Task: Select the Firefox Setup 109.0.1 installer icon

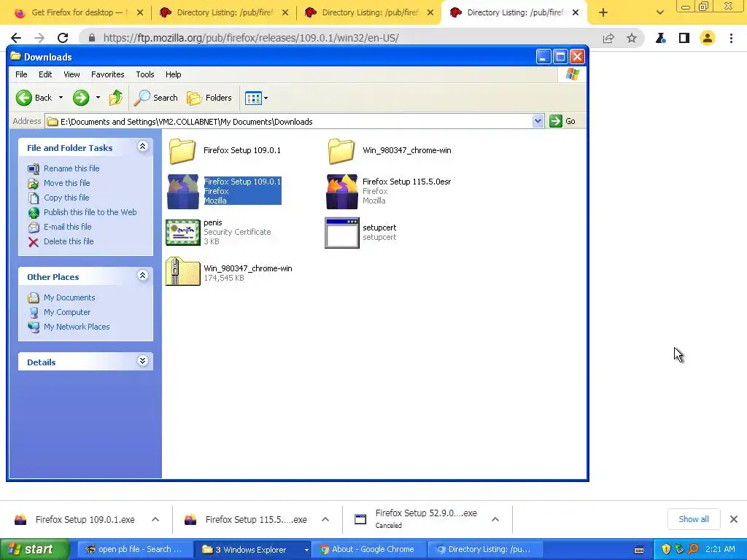Action: (183, 192)
